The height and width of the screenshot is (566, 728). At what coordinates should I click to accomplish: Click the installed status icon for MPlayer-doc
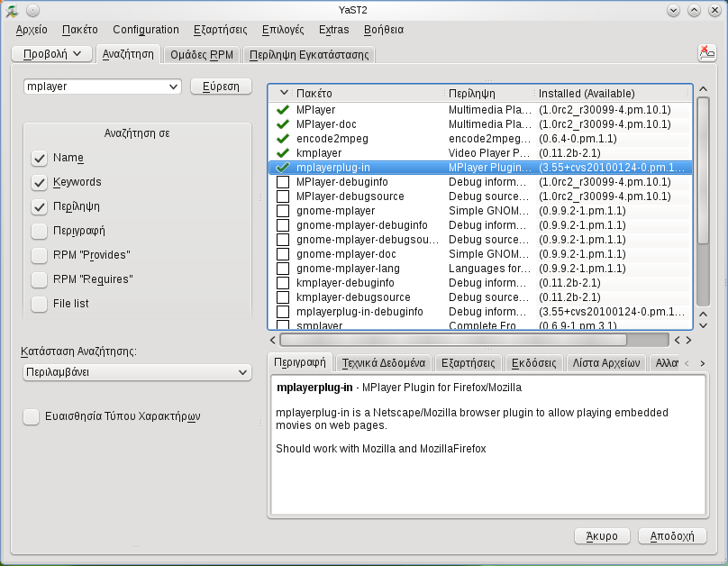(x=283, y=124)
